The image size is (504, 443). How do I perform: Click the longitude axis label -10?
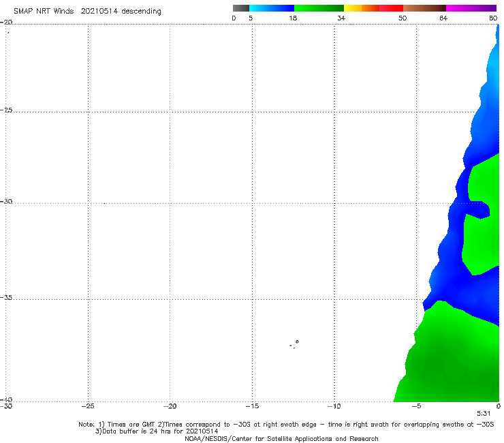(334, 406)
